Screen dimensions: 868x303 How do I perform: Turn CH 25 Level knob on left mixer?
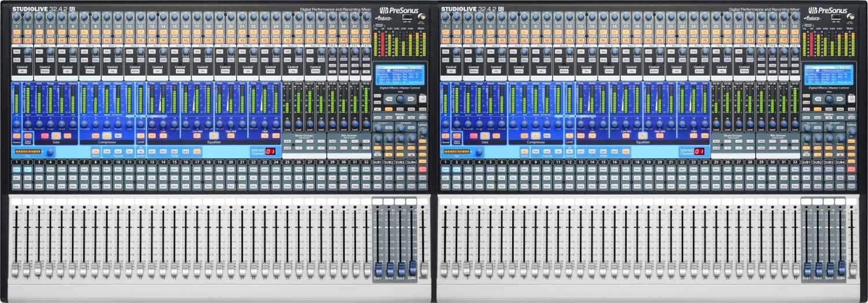(x=288, y=123)
